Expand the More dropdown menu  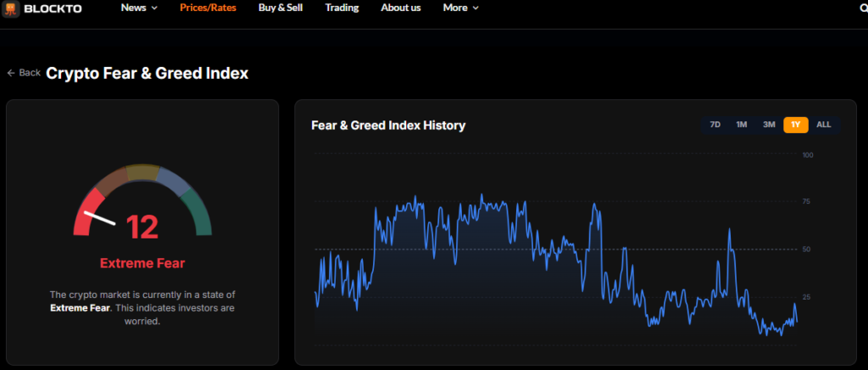click(460, 8)
